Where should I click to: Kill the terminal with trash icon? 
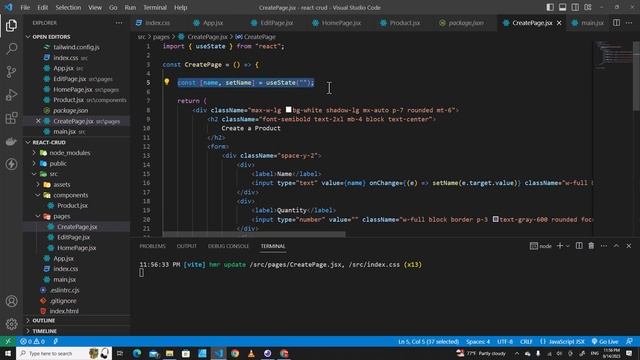click(x=591, y=246)
